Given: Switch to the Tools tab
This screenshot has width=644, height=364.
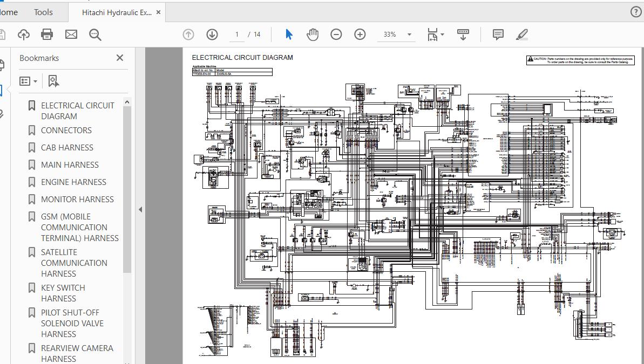Looking at the screenshot, I should [43, 12].
